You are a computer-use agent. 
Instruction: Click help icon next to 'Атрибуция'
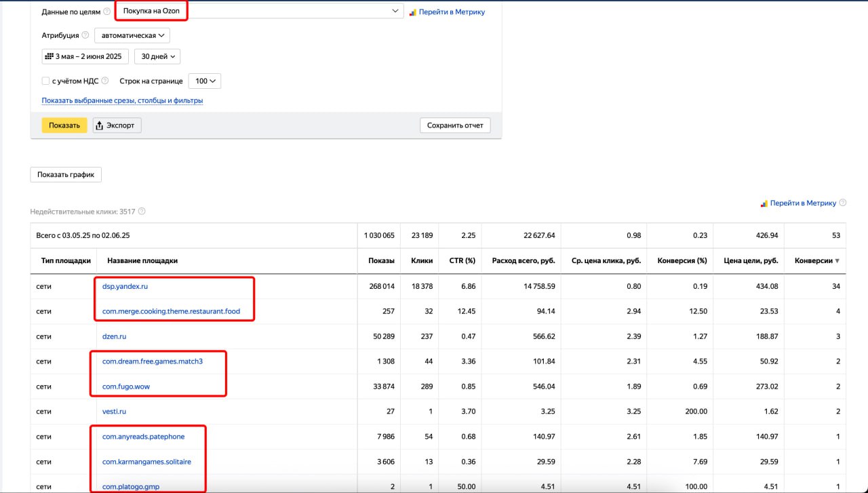[x=85, y=35]
